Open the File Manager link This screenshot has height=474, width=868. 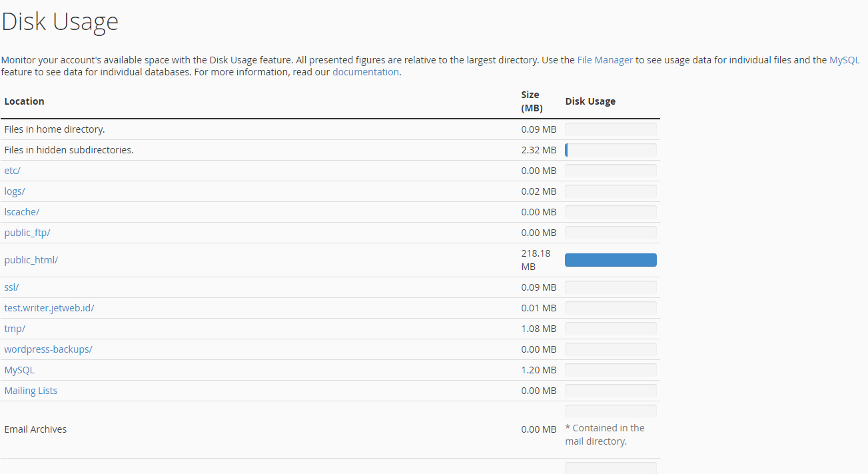pyautogui.click(x=604, y=59)
